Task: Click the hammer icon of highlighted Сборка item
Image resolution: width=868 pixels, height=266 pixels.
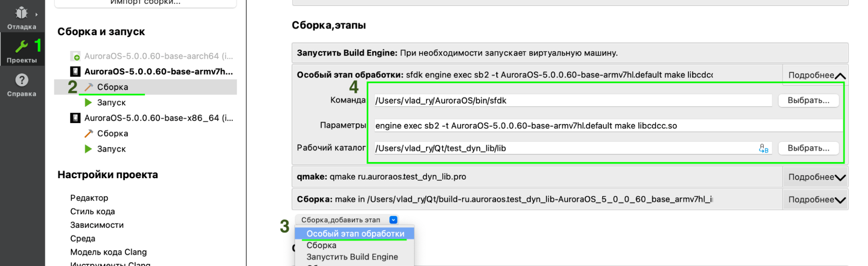Action: [x=89, y=87]
